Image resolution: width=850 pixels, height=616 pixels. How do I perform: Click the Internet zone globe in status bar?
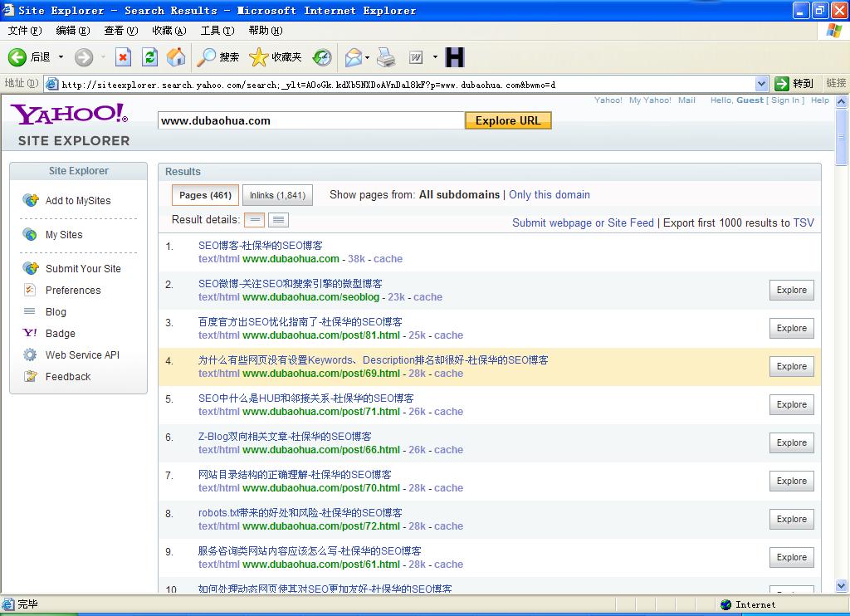click(x=725, y=604)
